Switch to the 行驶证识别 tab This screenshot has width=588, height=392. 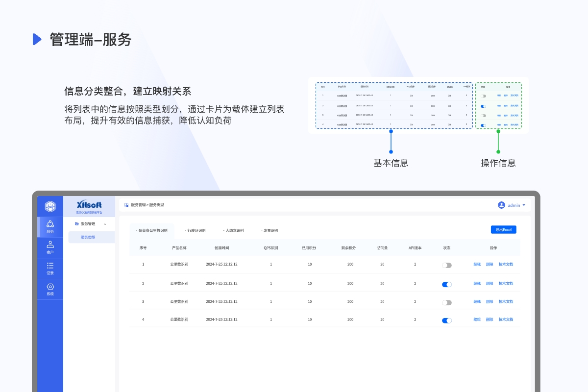click(x=196, y=230)
